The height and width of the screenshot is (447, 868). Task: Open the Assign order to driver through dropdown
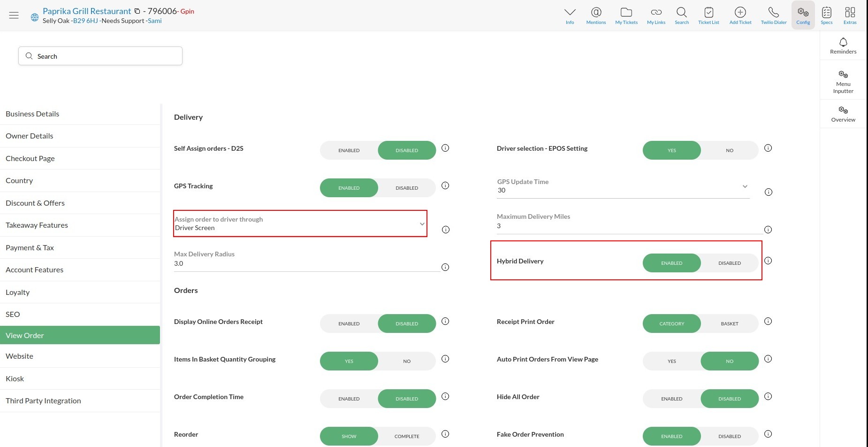pos(300,223)
